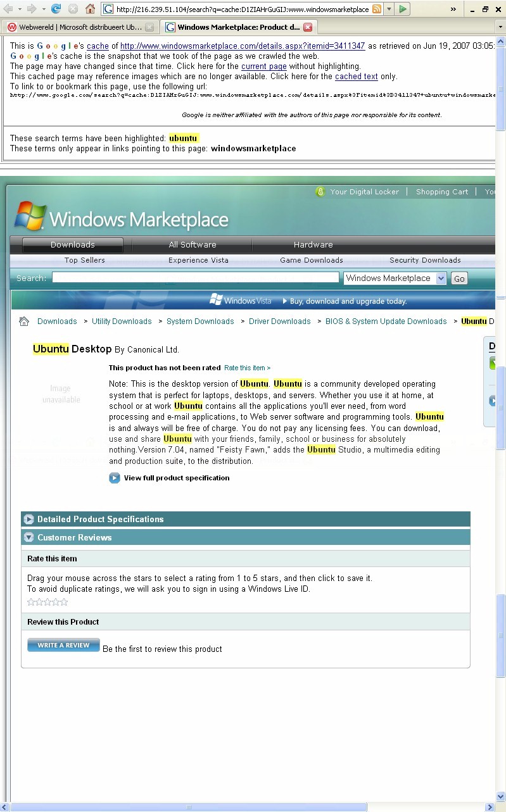Open BIOS & System Update Downloads breadcrumb
Image resolution: width=506 pixels, height=812 pixels.
[x=386, y=322]
